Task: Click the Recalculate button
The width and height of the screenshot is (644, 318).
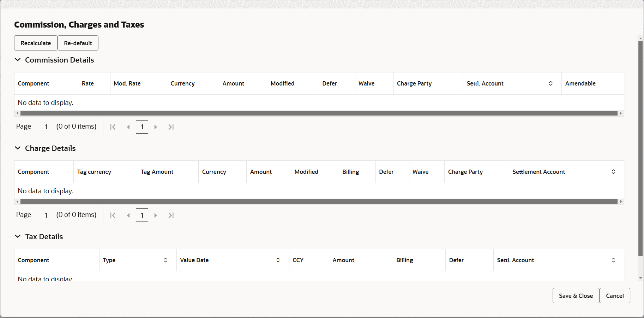Action: click(35, 43)
